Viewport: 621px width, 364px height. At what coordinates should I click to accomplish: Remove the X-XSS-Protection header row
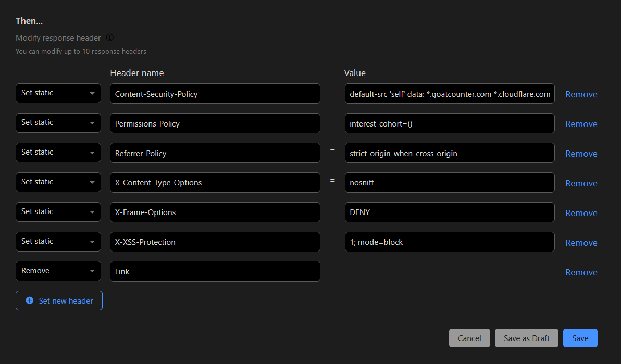click(x=581, y=243)
